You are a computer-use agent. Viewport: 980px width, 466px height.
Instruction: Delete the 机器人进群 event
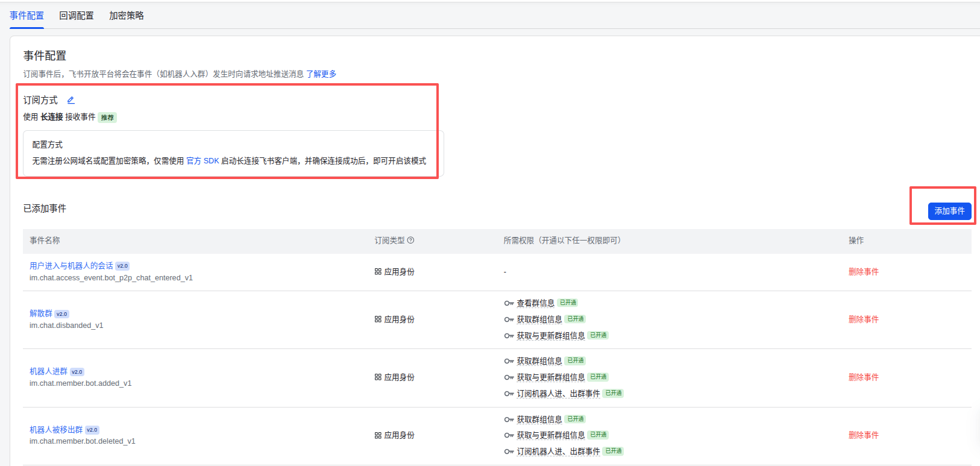coord(864,377)
